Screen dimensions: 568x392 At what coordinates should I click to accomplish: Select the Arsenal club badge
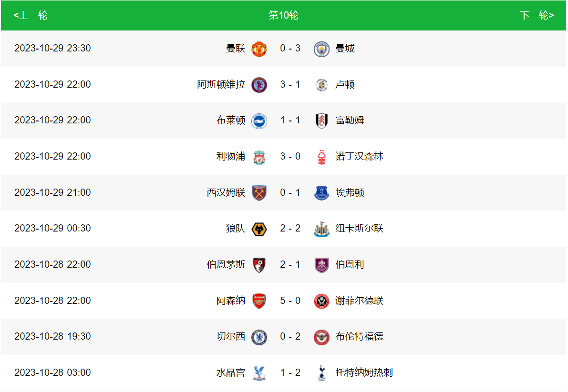pos(259,301)
